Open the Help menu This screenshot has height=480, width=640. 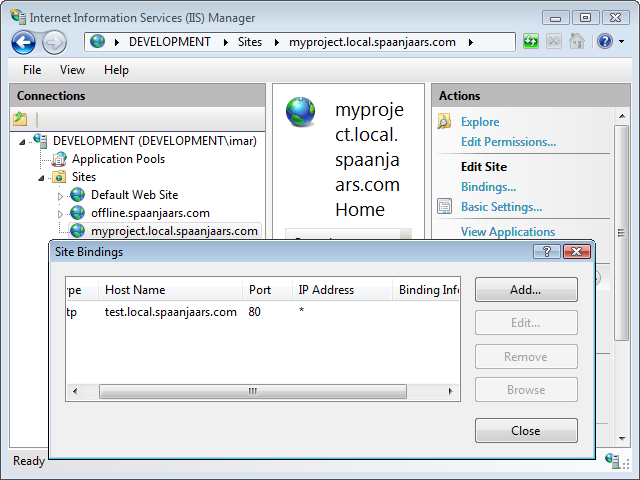(116, 70)
